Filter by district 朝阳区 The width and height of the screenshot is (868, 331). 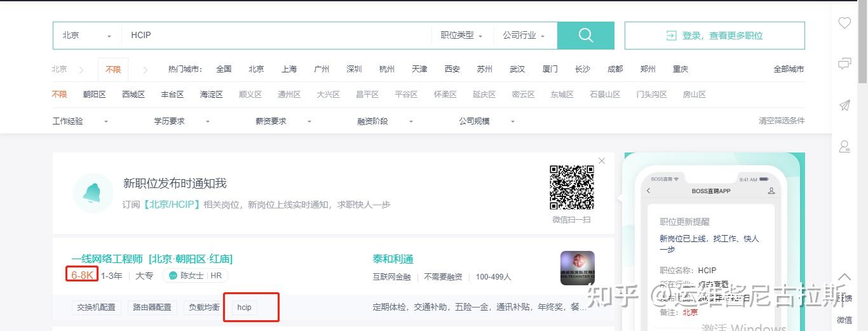click(x=94, y=95)
